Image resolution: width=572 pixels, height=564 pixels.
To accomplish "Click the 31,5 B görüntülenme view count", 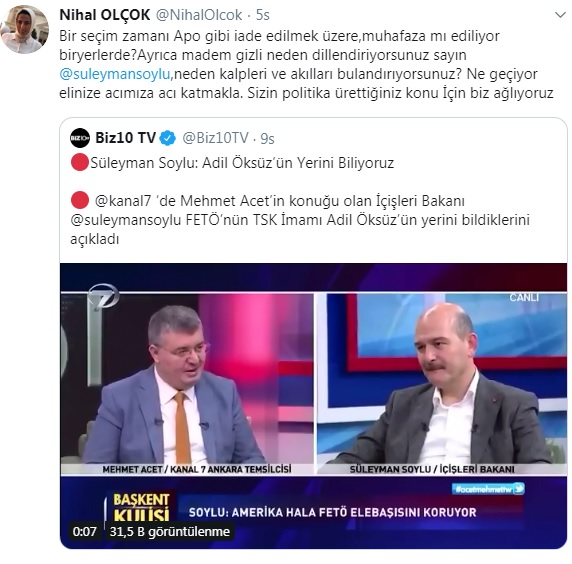I will click(x=170, y=532).
